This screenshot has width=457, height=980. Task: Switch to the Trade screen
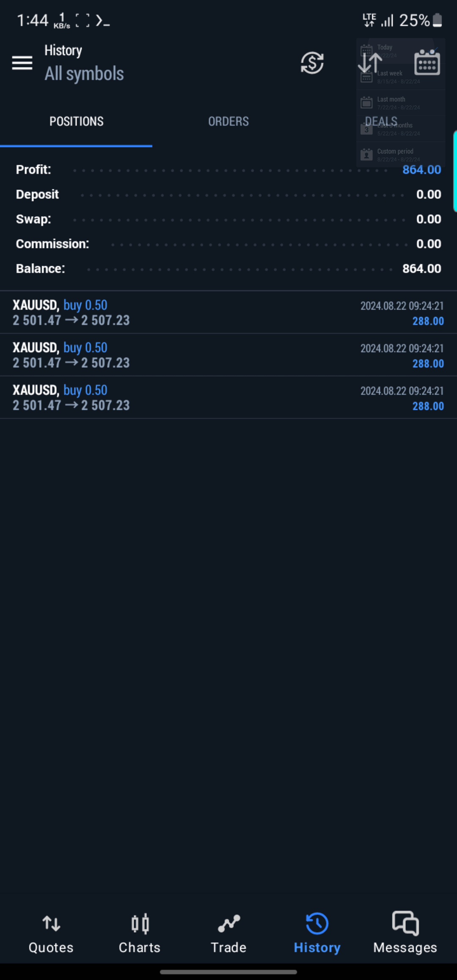point(228,933)
